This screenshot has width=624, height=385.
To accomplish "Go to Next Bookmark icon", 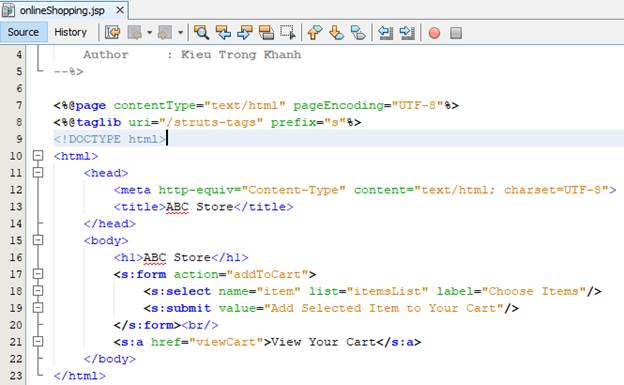I will [336, 32].
